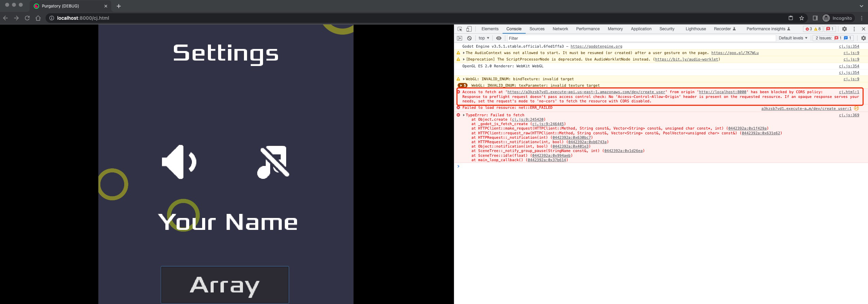Click the red 1-issue flag counter in the tab bar
This screenshot has height=304, width=868.
tap(830, 29)
